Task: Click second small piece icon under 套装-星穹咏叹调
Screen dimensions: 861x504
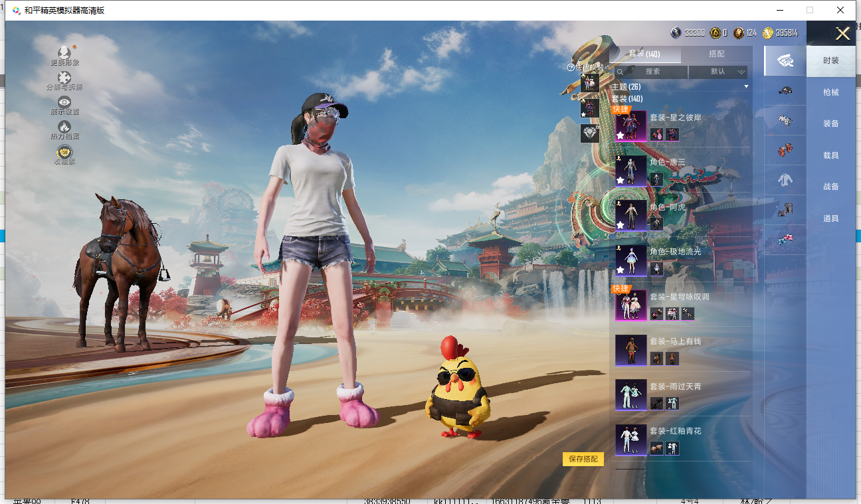Action: click(x=672, y=314)
